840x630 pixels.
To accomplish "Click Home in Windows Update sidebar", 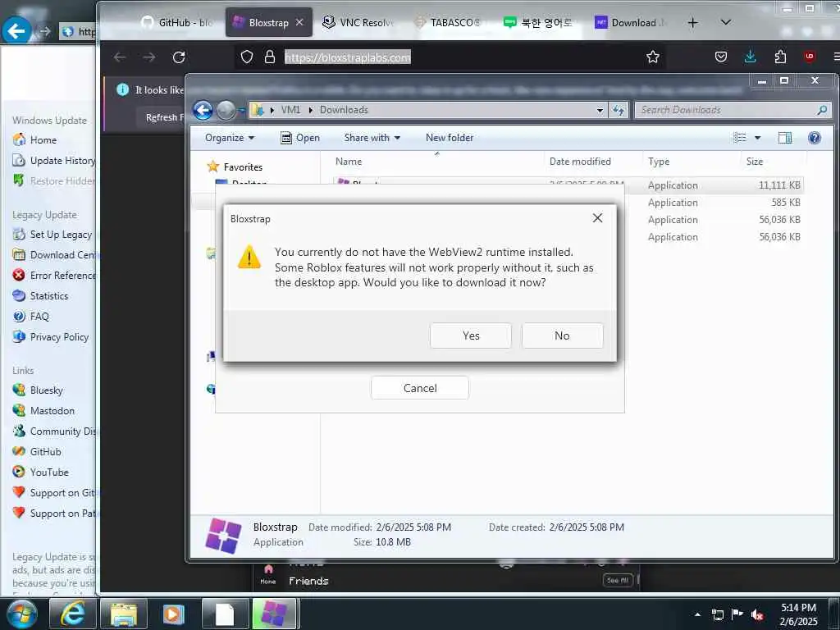I will (43, 139).
